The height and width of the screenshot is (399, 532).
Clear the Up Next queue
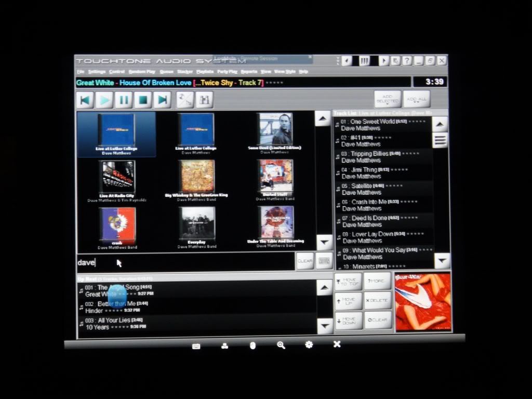click(378, 320)
